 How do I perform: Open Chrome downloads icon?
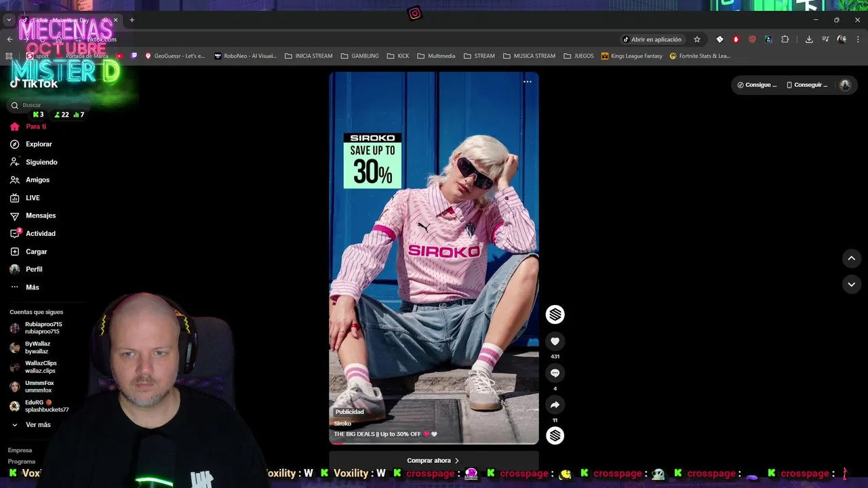(x=809, y=39)
